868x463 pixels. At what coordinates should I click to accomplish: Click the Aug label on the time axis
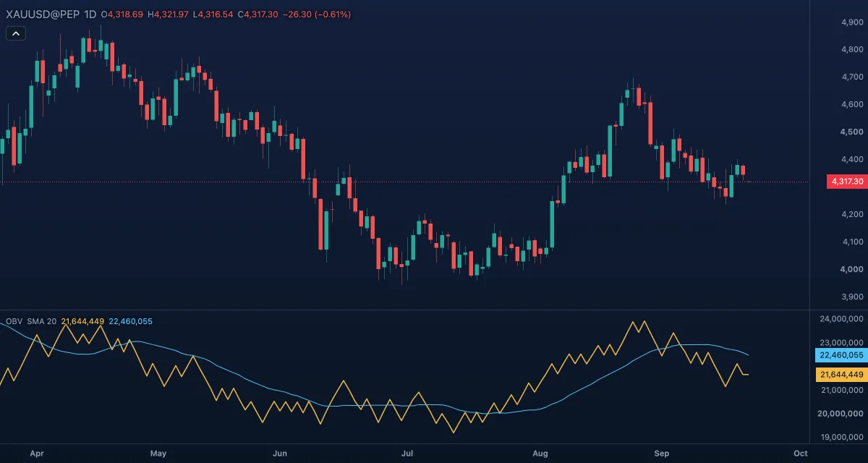pos(540,454)
